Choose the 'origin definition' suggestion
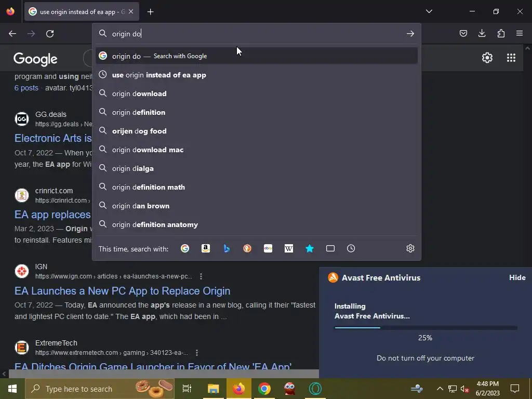Viewport: 532px width, 399px height. 257,112
